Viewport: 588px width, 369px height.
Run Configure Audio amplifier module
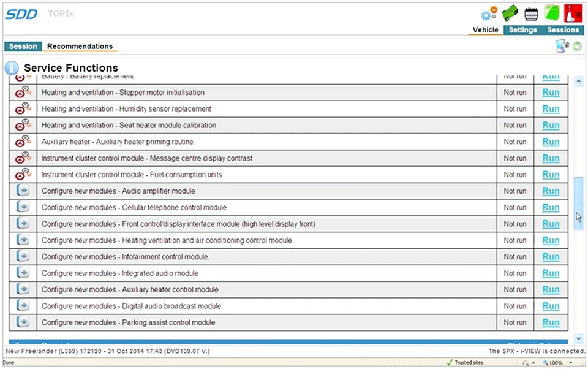551,191
